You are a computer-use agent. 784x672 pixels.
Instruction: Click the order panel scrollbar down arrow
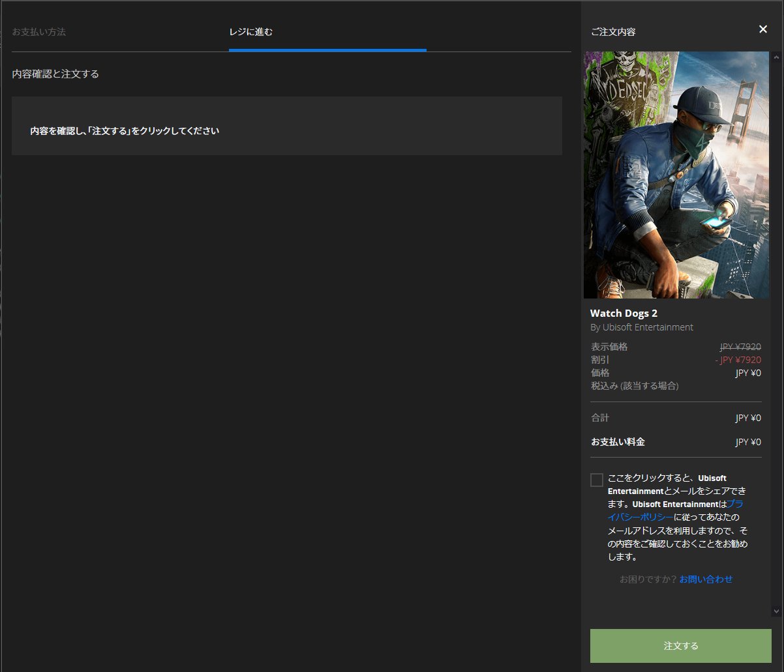776,611
